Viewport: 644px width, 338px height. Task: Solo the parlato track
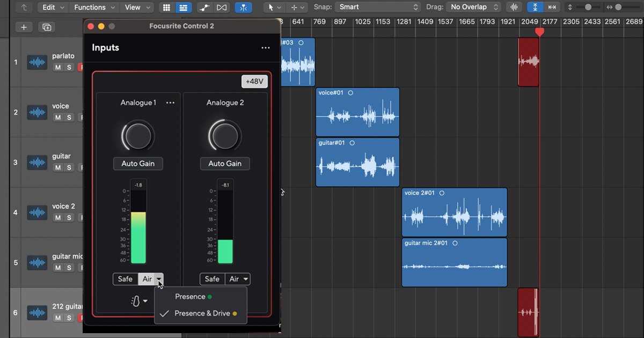coord(69,67)
